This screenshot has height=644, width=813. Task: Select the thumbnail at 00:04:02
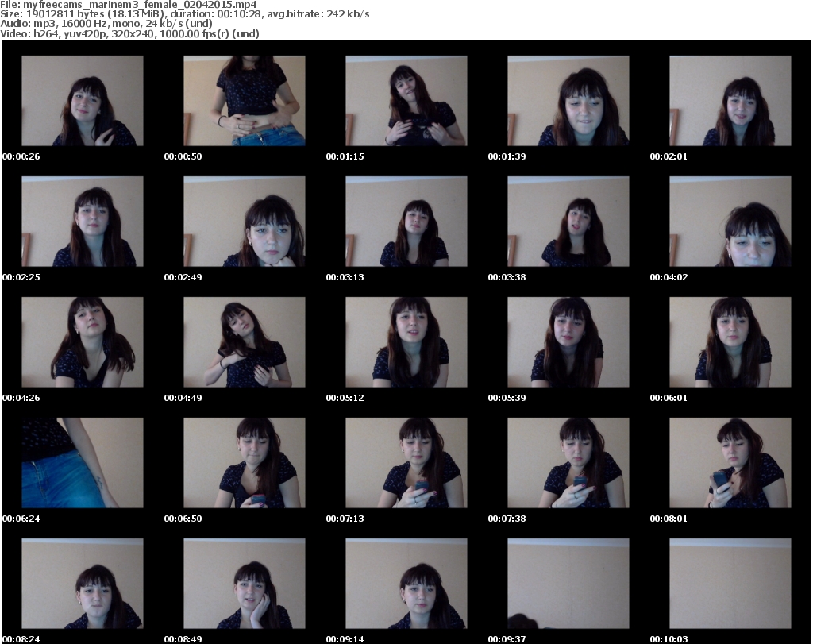click(730, 222)
